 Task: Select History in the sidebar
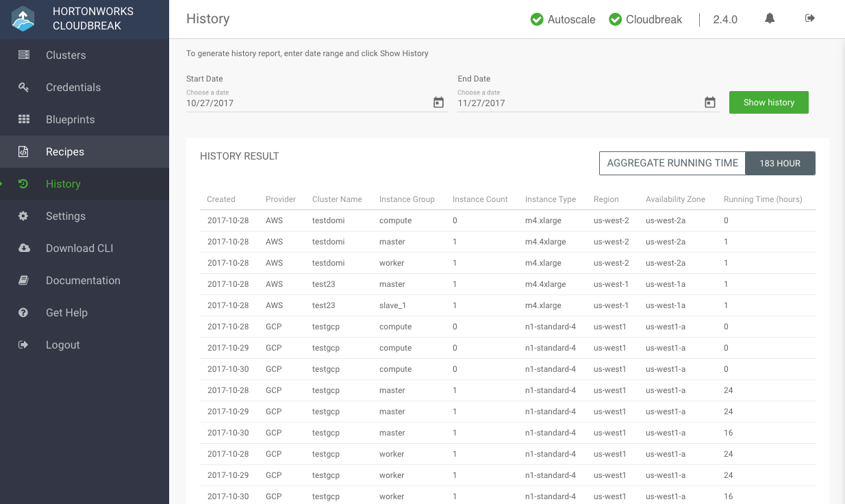point(84,184)
